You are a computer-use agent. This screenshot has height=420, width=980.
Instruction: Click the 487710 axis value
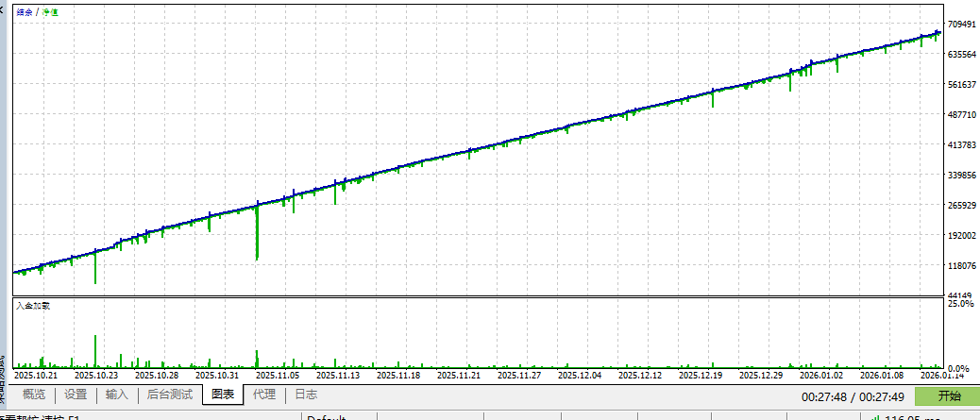(962, 115)
